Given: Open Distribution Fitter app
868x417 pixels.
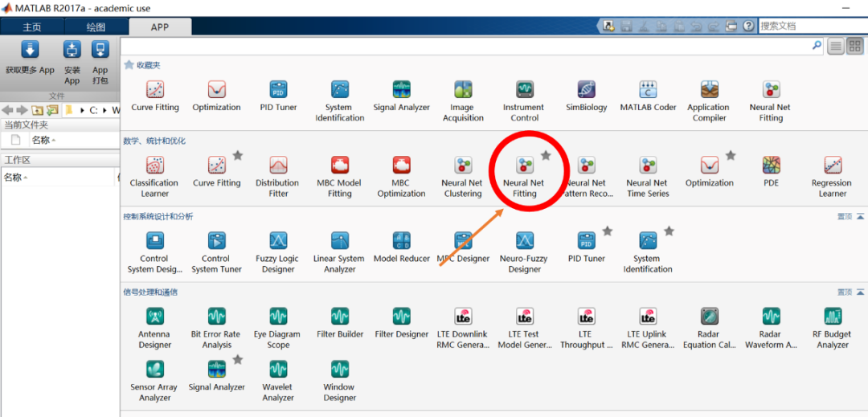Looking at the screenshot, I should tap(278, 177).
